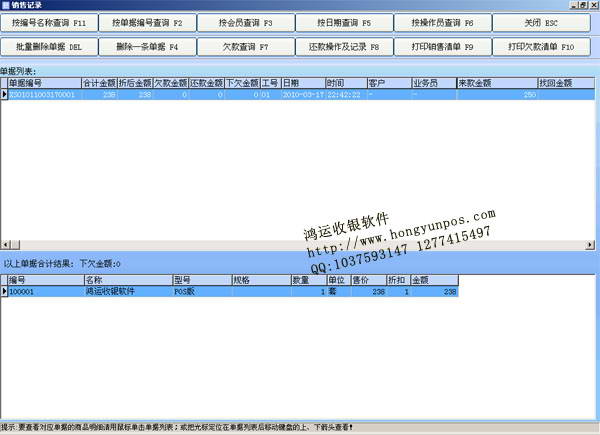Click 单据编号 column header
This screenshot has height=435, width=600.
[x=44, y=83]
